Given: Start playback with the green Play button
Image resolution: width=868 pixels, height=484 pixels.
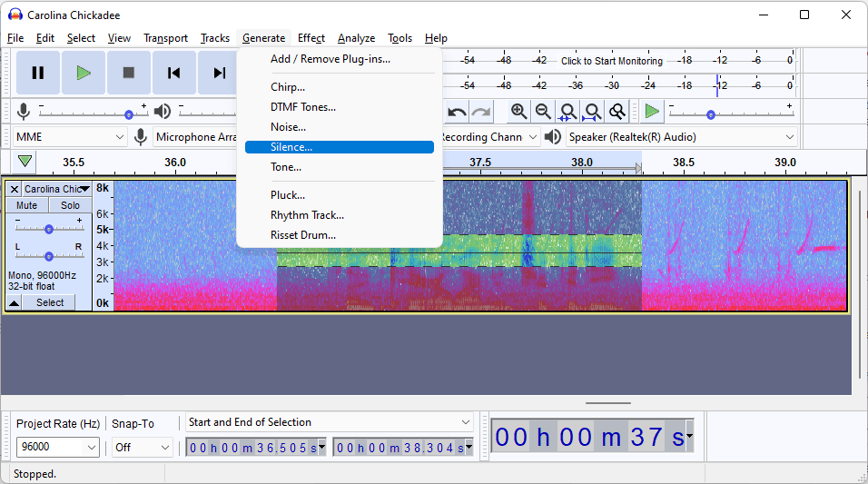Looking at the screenshot, I should pyautogui.click(x=83, y=73).
